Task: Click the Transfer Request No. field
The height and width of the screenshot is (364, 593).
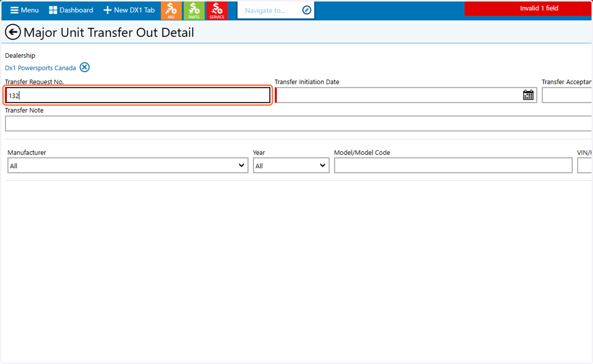Action: (x=138, y=95)
